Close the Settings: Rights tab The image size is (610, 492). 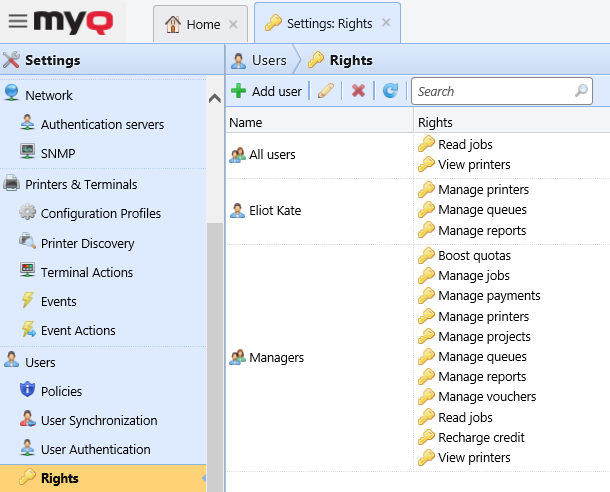click(386, 23)
